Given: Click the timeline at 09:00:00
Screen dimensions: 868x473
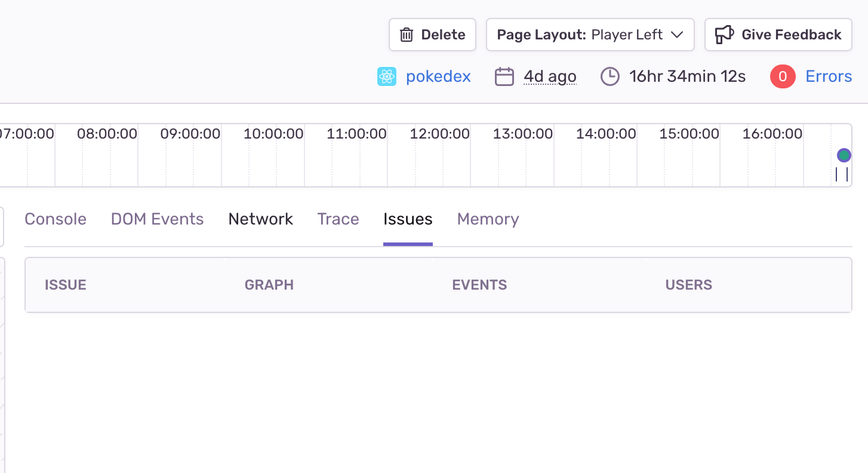Looking at the screenshot, I should (190, 134).
